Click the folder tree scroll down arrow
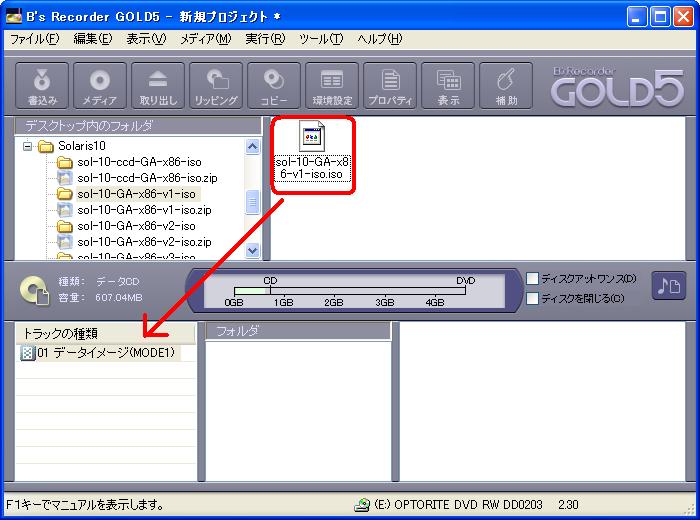700x520 pixels. pos(253,250)
